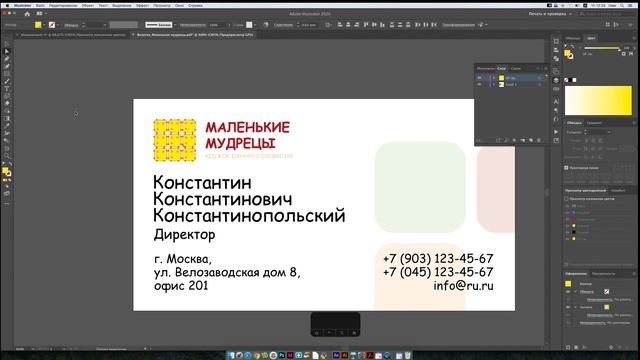The height and width of the screenshot is (360, 640).
Task: Open the Окно menu
Action: 179,6
